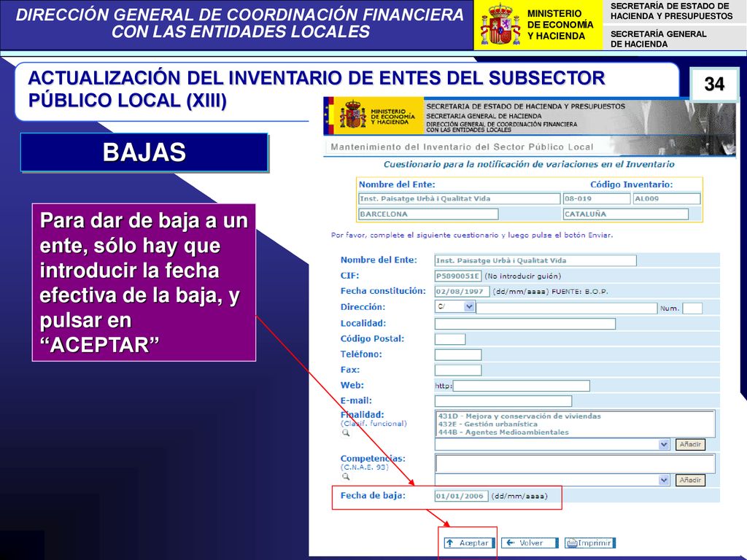Click the back-arrow icon on Volver
The width and height of the screenshot is (747, 560).
pos(510,542)
